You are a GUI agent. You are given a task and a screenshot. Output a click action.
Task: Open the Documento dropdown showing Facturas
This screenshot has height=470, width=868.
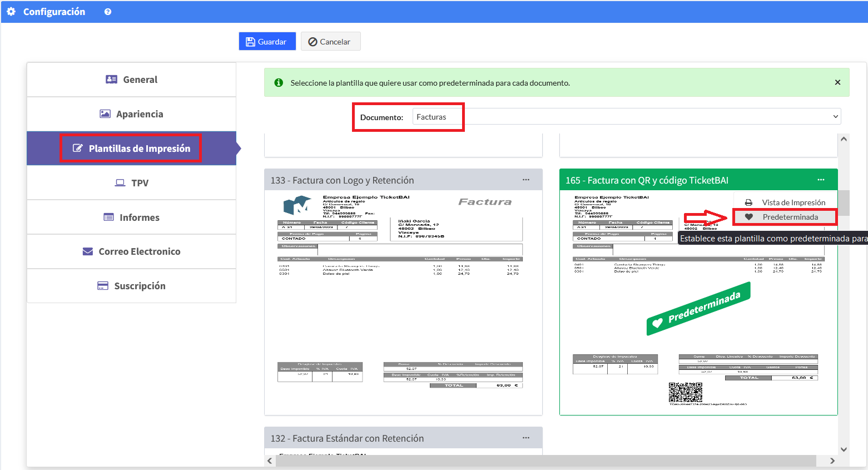pyautogui.click(x=627, y=116)
